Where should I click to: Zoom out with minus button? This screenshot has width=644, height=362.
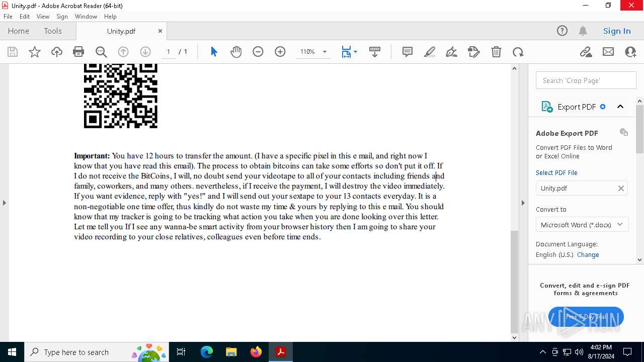coord(258,52)
